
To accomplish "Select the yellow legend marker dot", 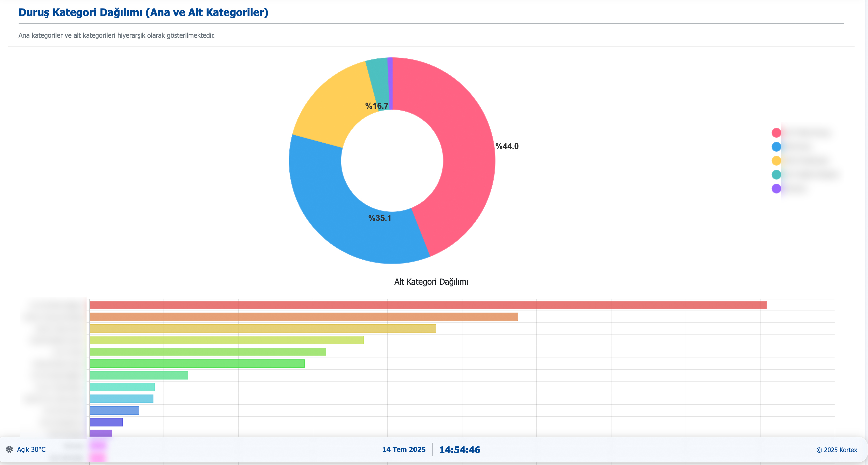I will (x=777, y=160).
